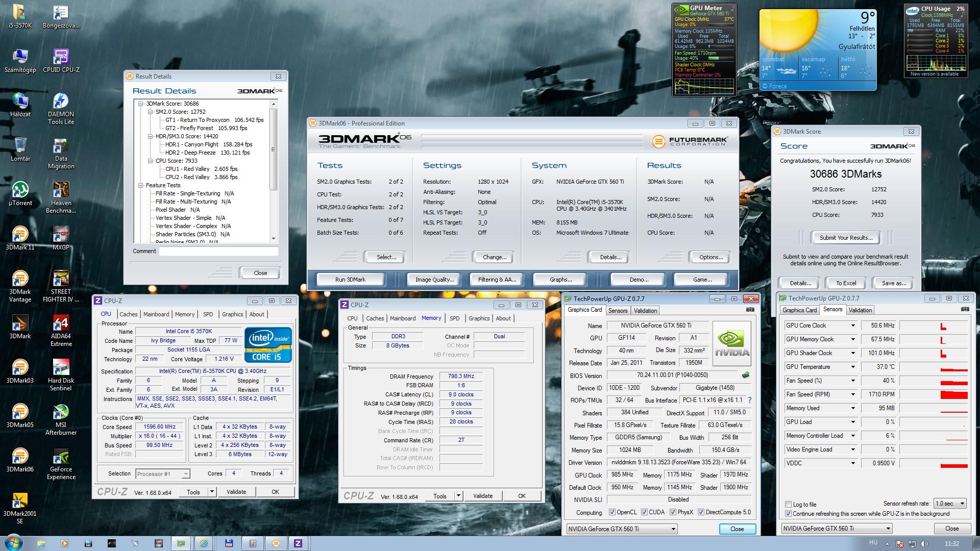Launch the MXGP desktop shortcut

point(61,239)
